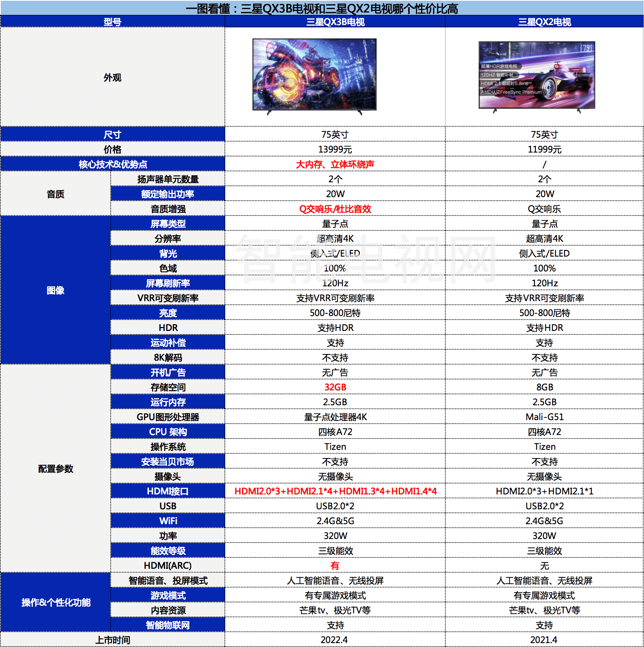Click the 操作&个性化功能 category cell
The height and width of the screenshot is (647, 644).
coord(56,602)
